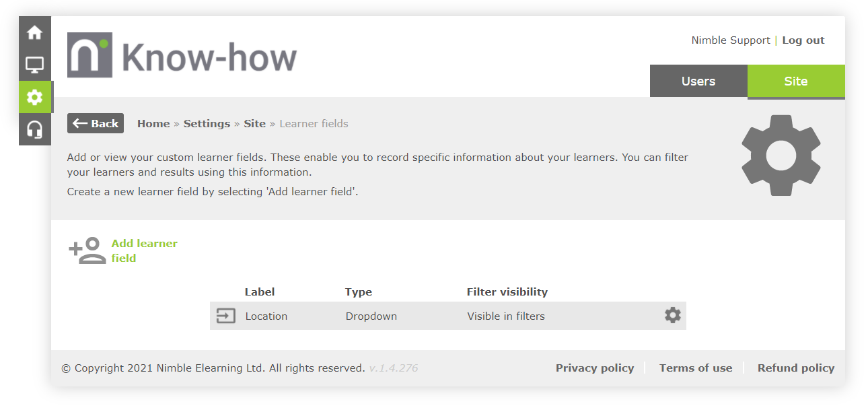Go back with the Back button
Viewport: 868px width, 410px height.
click(96, 123)
